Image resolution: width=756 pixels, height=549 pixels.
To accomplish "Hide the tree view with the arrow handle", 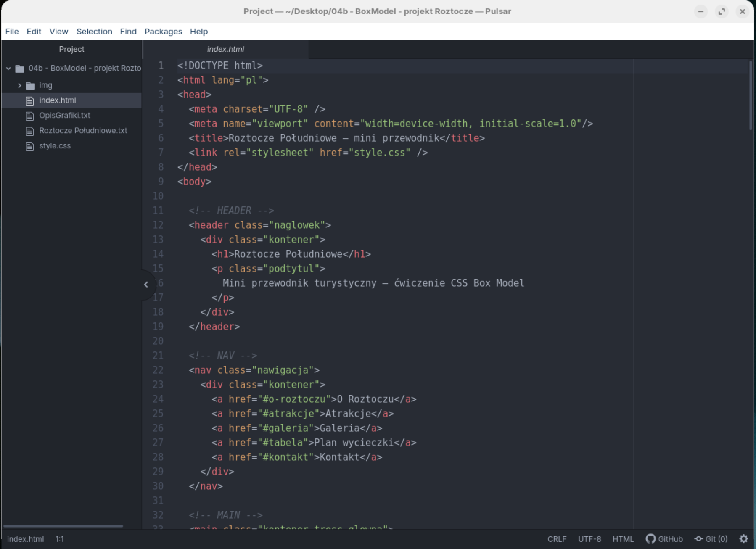I will 146,285.
